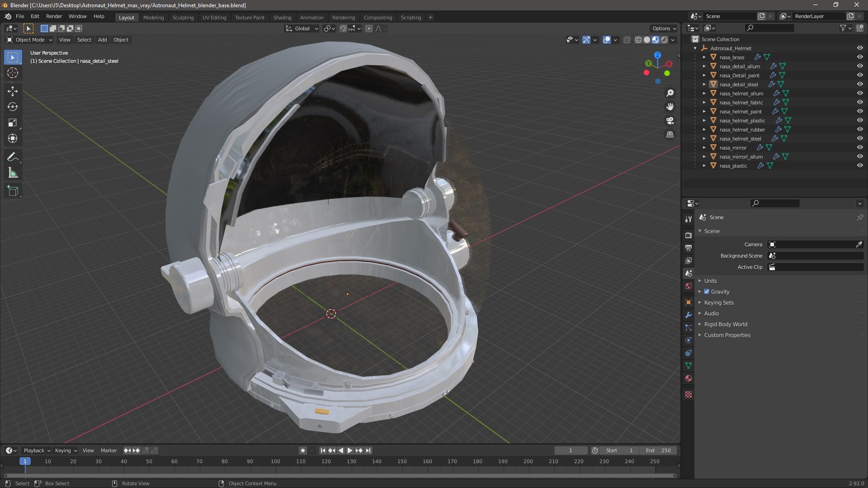Open the Object properties tab
868x488 pixels.
pyautogui.click(x=689, y=302)
